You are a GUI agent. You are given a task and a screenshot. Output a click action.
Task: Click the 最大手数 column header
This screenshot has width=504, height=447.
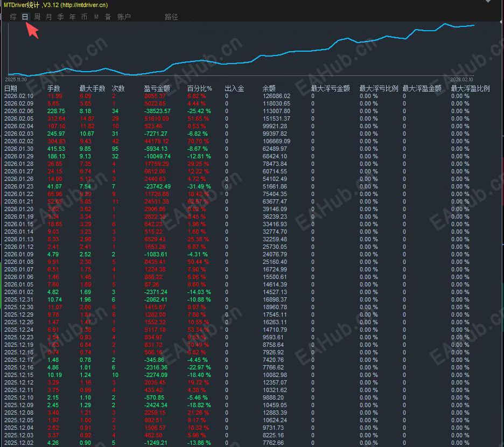(x=92, y=88)
